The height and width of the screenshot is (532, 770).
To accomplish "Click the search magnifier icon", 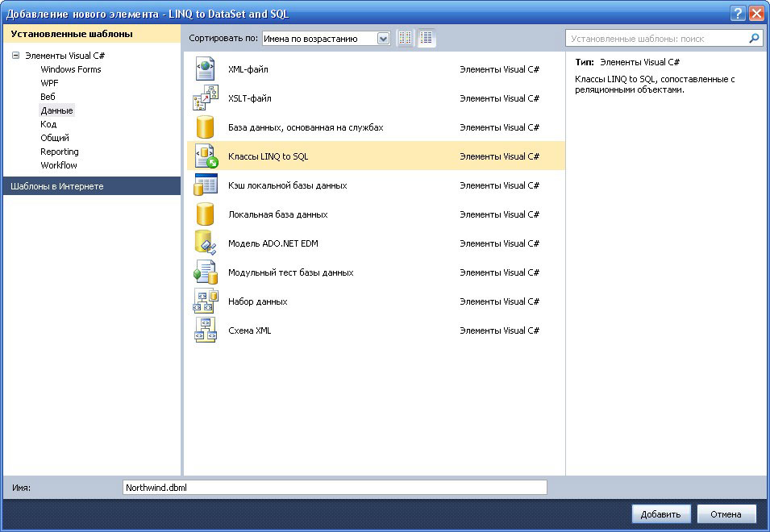I will (x=754, y=38).
